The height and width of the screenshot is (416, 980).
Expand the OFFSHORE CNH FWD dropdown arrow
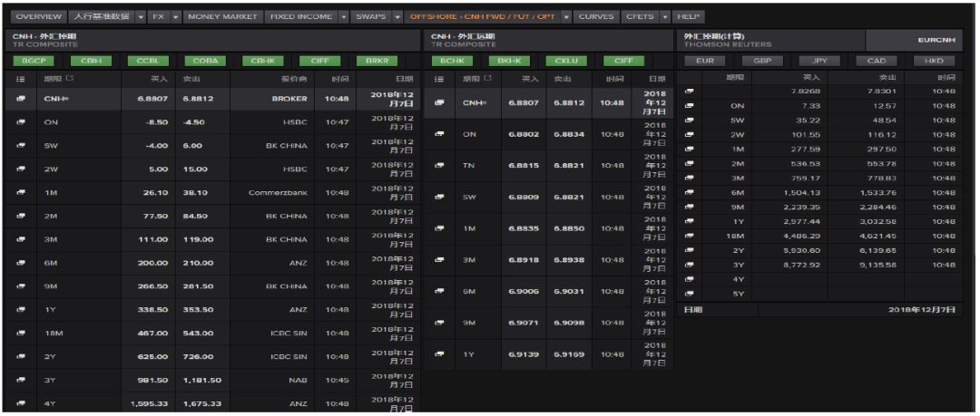[x=566, y=17]
